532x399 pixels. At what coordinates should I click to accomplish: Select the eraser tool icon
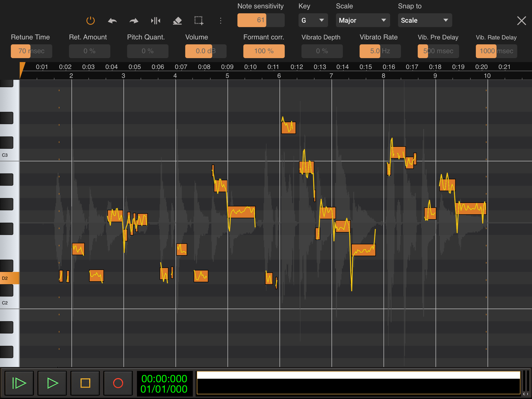pos(177,21)
